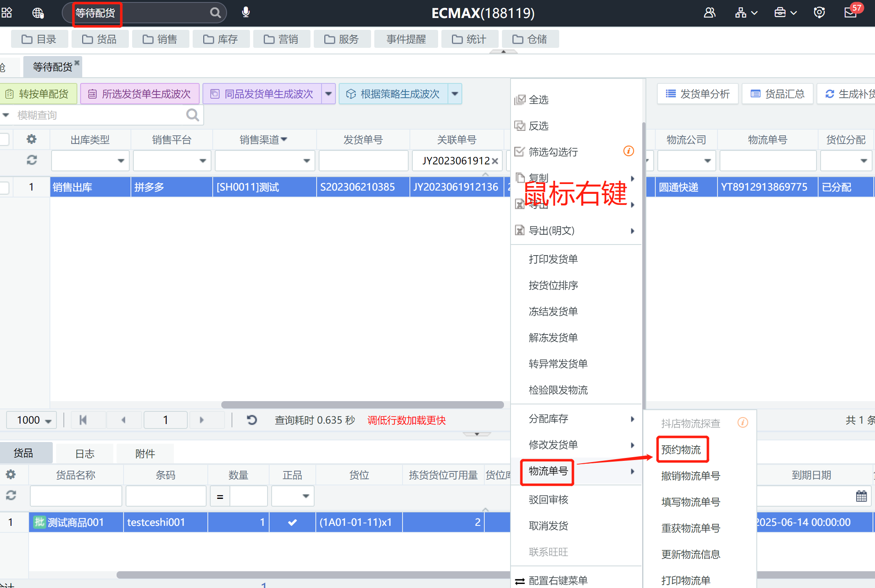The width and height of the screenshot is (875, 588).
Task: Open the briefcase toolbox icon menu
Action: click(785, 13)
